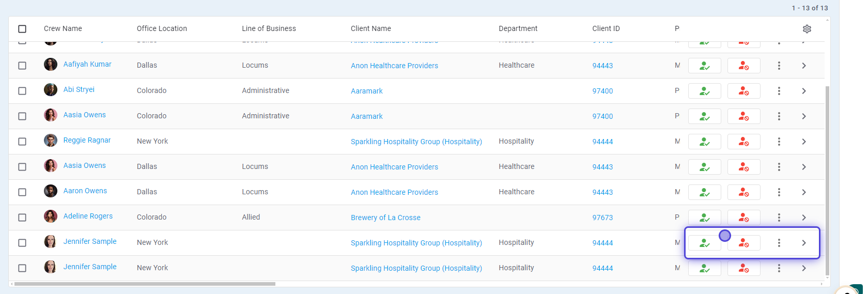Expand Adeline Rogers row with chevron
This screenshot has height=294, width=868.
[804, 218]
